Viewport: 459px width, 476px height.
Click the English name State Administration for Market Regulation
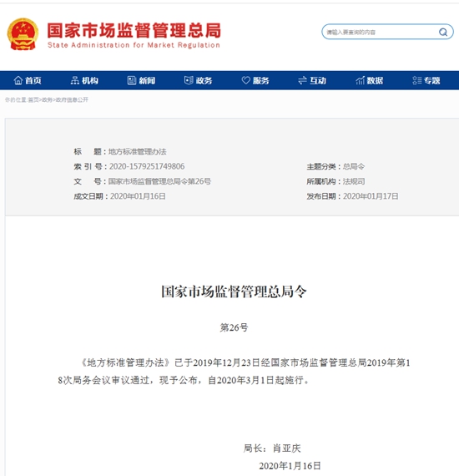[134, 45]
